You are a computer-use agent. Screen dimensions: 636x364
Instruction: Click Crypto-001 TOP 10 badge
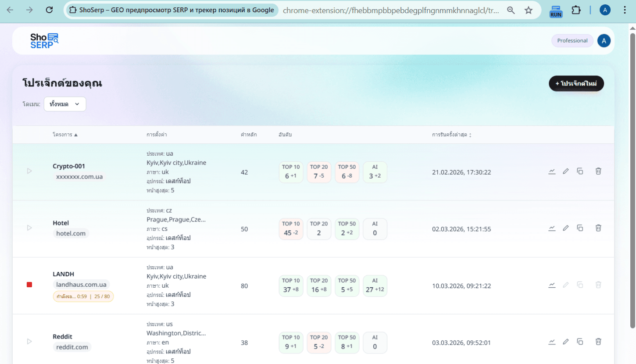(x=291, y=172)
